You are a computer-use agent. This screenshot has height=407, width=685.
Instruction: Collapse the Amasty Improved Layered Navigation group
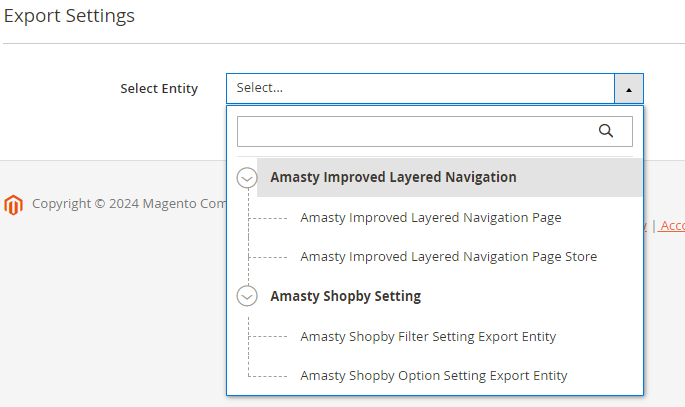247,178
